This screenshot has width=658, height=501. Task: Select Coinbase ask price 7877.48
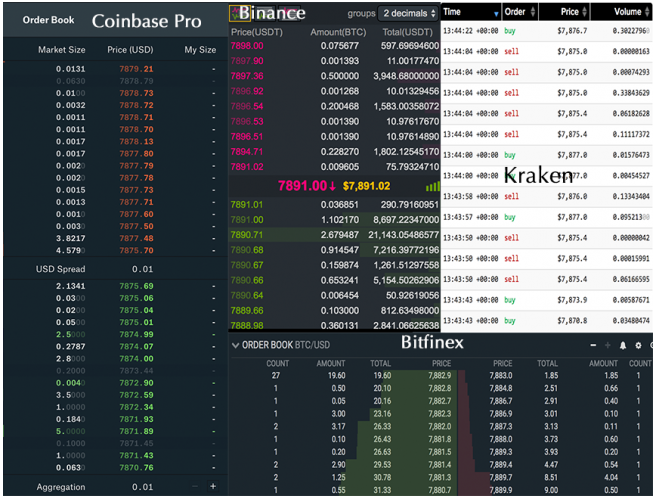pyautogui.click(x=136, y=238)
